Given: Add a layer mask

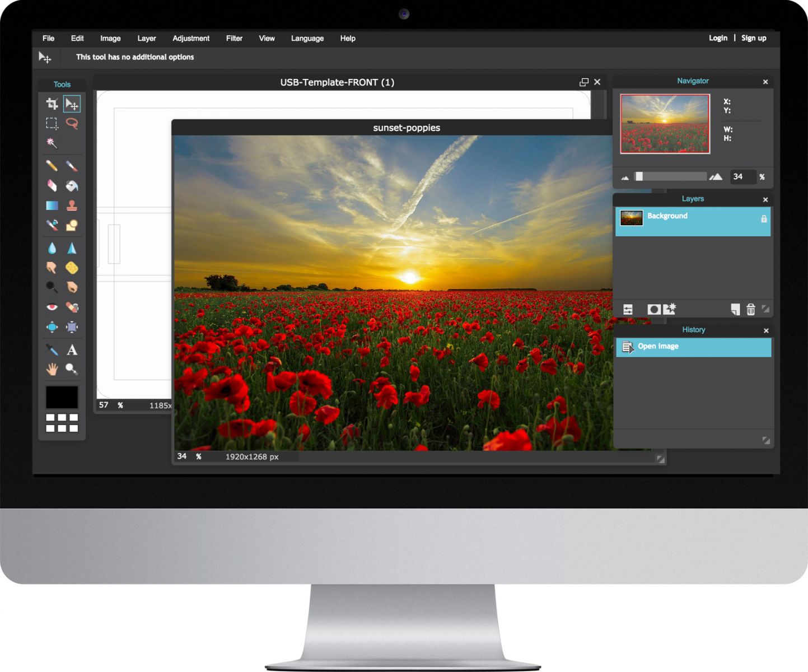Looking at the screenshot, I should click(653, 309).
